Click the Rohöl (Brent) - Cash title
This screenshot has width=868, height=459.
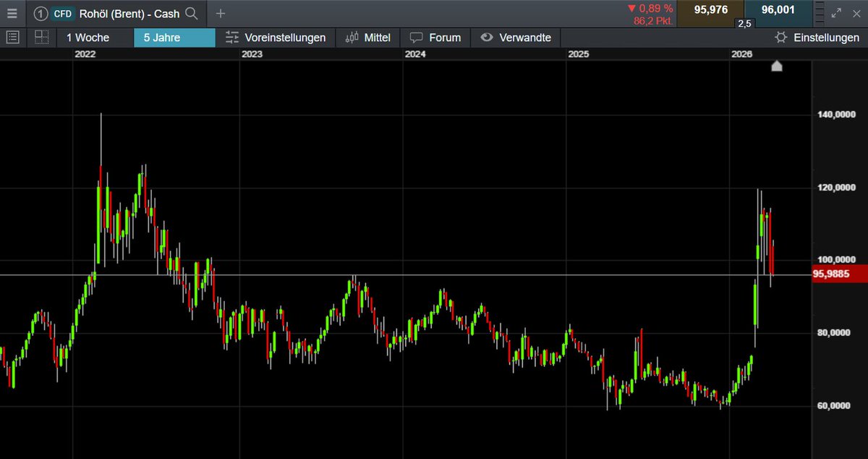coord(129,13)
